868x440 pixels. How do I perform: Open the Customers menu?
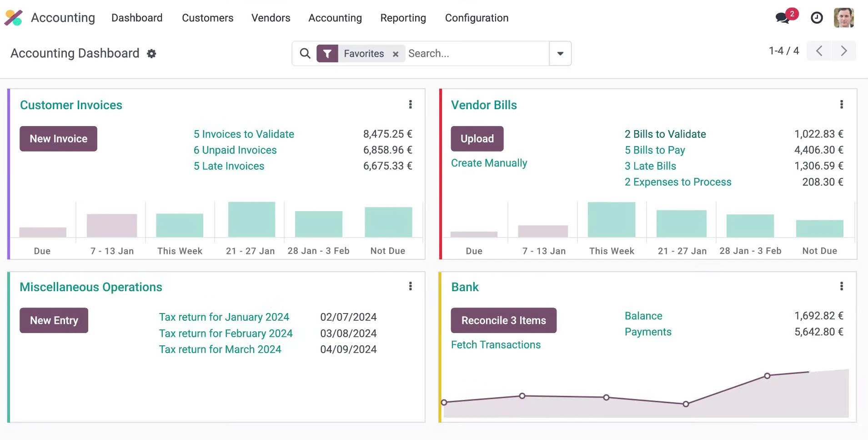pyautogui.click(x=207, y=18)
